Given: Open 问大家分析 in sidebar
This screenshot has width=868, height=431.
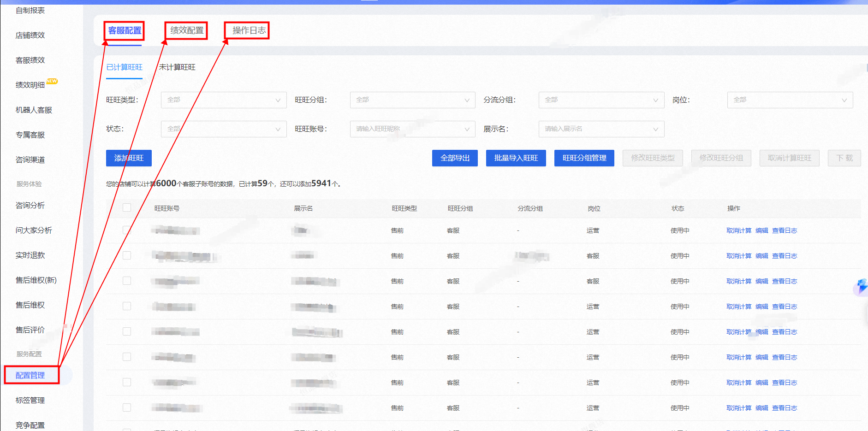Looking at the screenshot, I should pyautogui.click(x=34, y=230).
